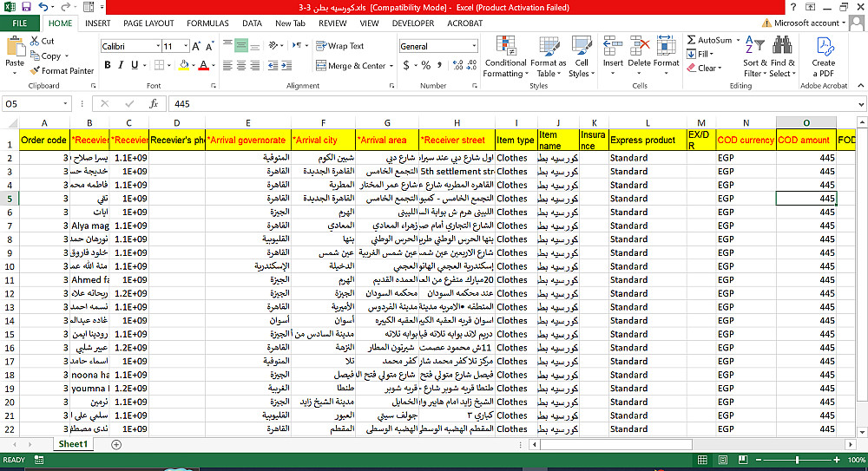
Task: Open Sort & Filter options
Action: coord(755,57)
